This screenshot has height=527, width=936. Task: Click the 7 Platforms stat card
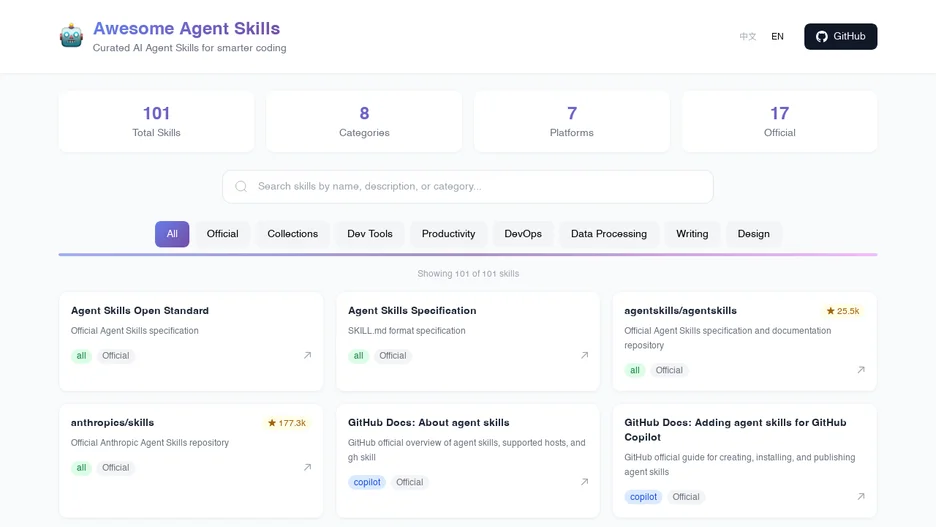tap(572, 121)
